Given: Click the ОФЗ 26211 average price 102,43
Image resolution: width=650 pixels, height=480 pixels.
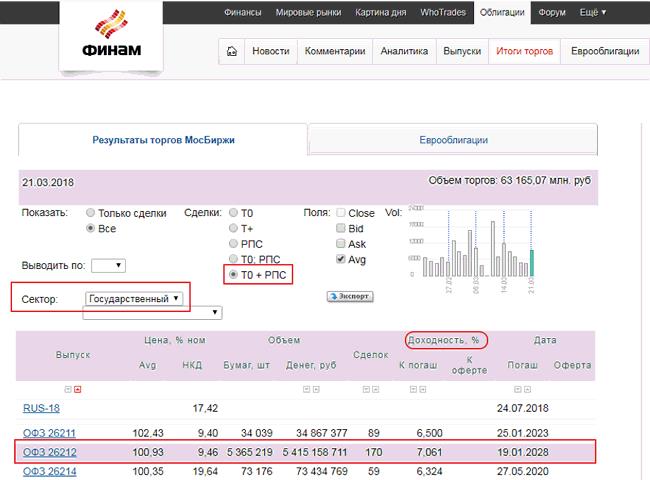Looking at the screenshot, I should click(148, 433).
